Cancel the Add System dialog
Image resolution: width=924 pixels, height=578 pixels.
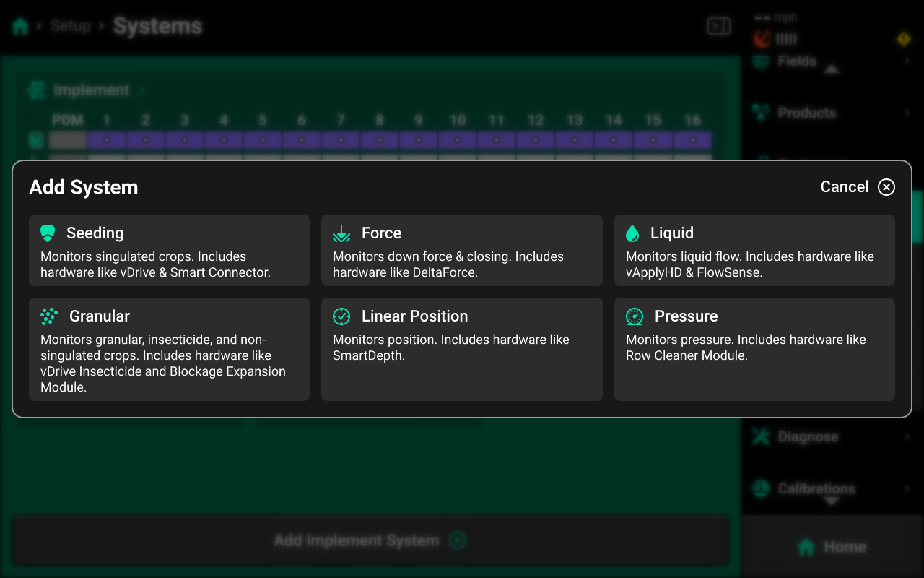[858, 186]
